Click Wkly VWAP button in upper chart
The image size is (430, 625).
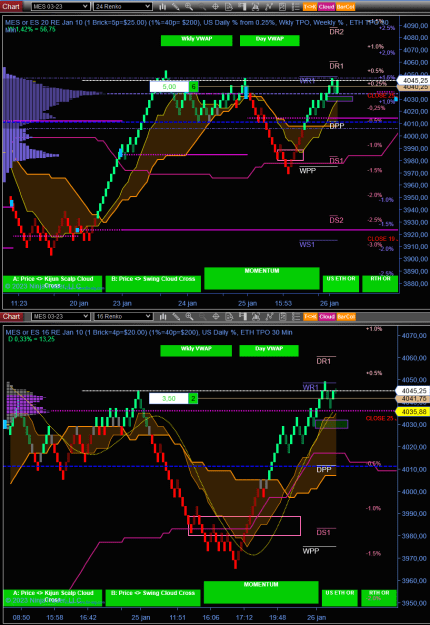tap(196, 40)
